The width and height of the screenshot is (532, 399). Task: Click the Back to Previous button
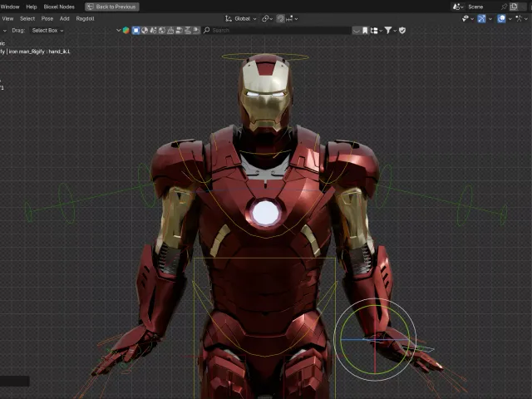pyautogui.click(x=112, y=7)
